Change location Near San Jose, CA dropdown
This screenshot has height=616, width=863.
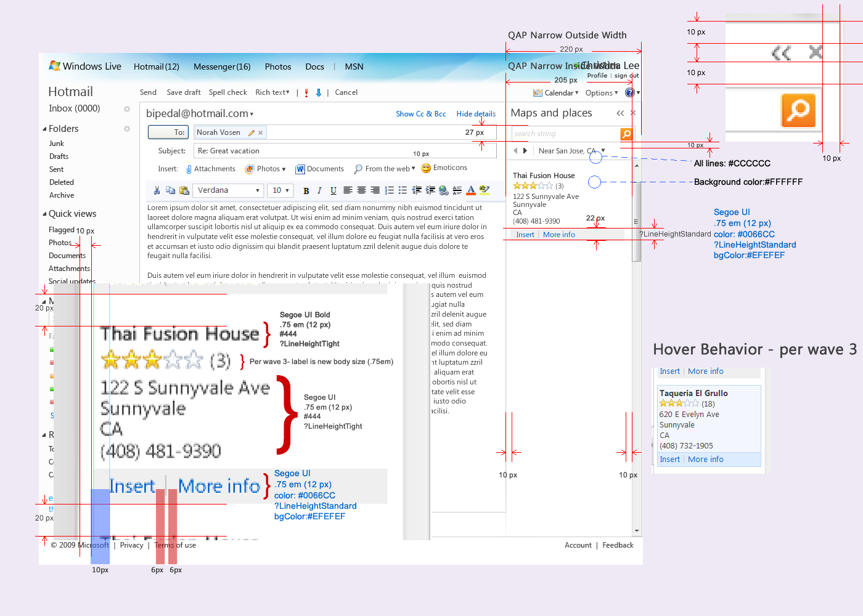[572, 151]
